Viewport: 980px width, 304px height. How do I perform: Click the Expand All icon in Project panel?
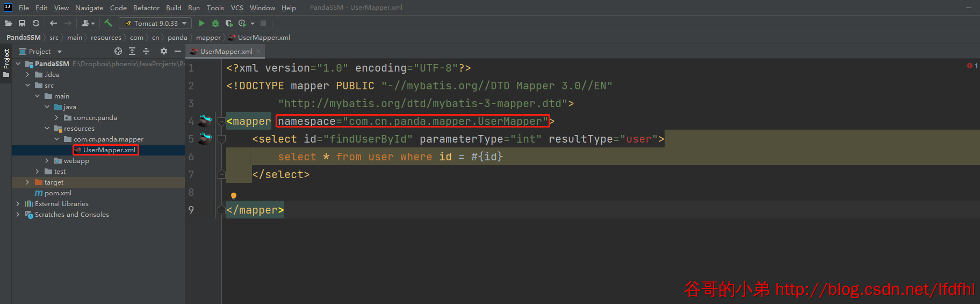(x=132, y=51)
